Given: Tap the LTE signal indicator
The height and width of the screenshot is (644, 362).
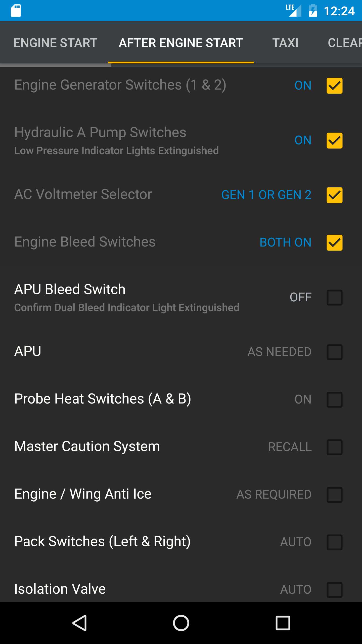Looking at the screenshot, I should [294, 11].
